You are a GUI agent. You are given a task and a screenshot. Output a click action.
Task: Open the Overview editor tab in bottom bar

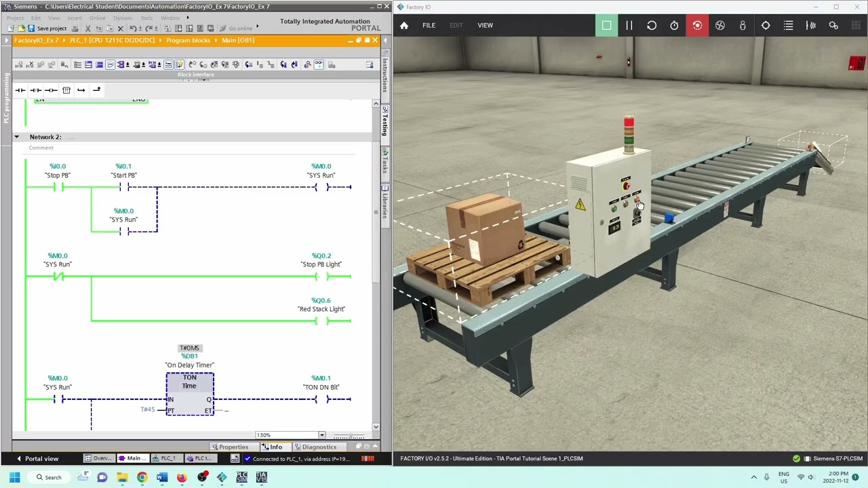point(98,459)
